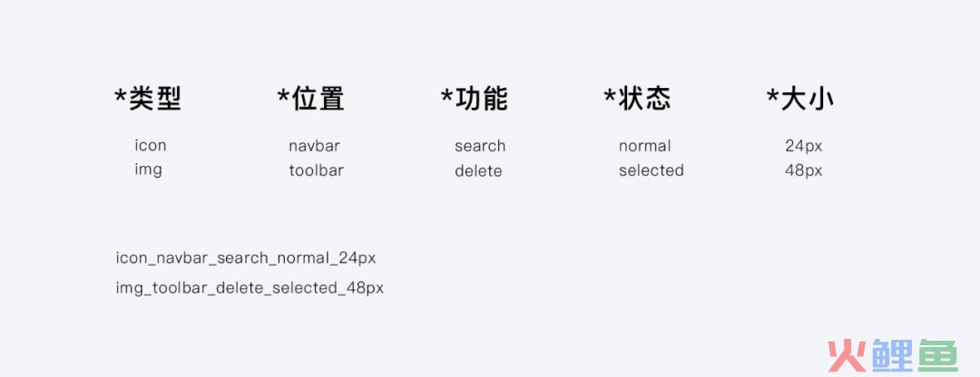Click the green 鱼 character in logo

(937, 356)
